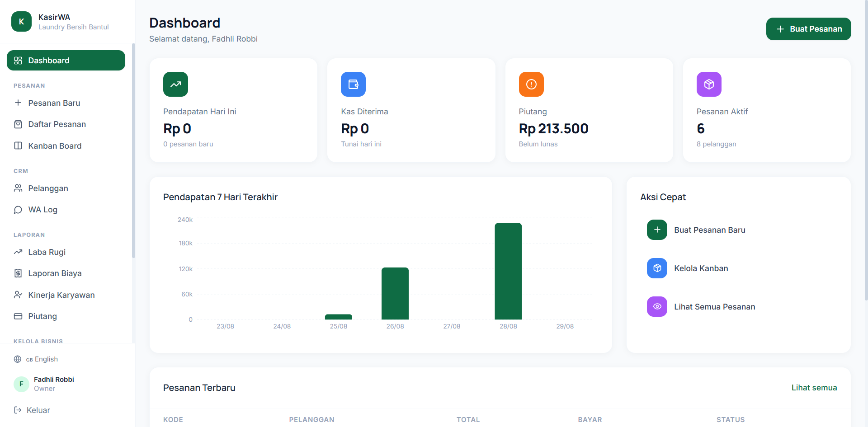Image resolution: width=868 pixels, height=427 pixels.
Task: Click the globe language icon
Action: pos(18,359)
